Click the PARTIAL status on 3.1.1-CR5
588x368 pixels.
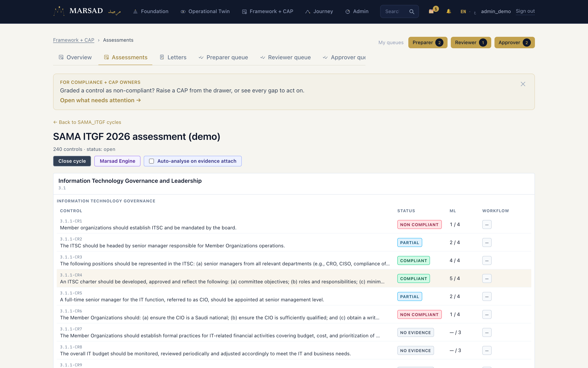pyautogui.click(x=410, y=296)
